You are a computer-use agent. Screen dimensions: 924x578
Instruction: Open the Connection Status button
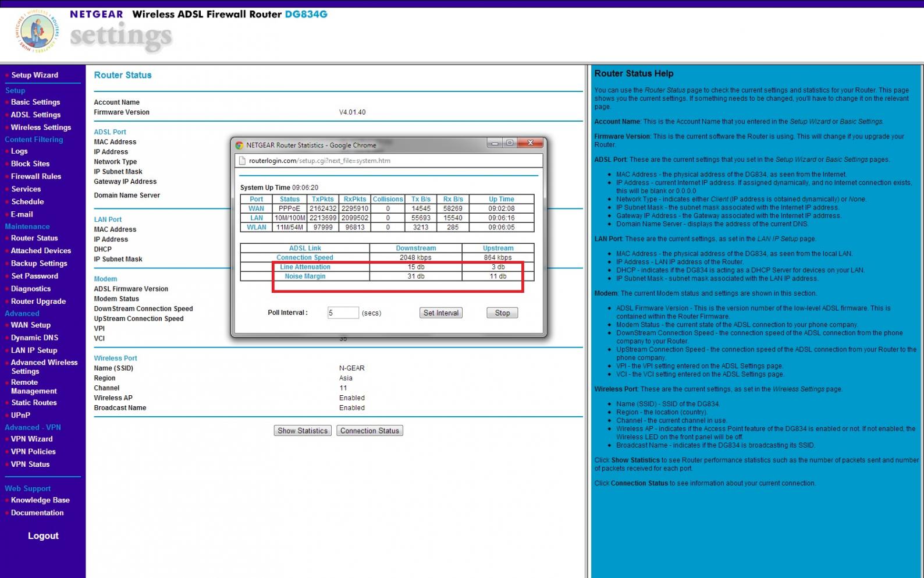369,431
